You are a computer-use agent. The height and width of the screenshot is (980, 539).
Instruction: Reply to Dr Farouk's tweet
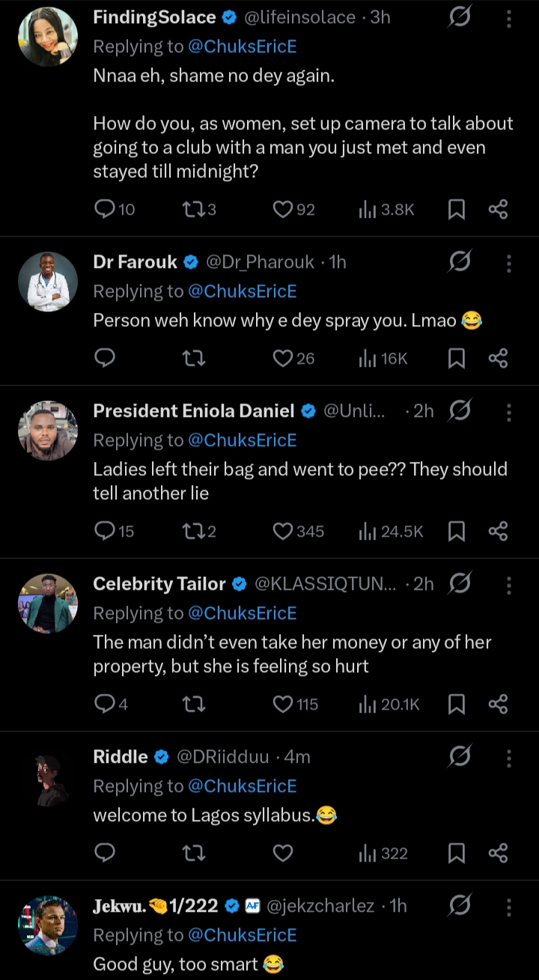tap(105, 359)
